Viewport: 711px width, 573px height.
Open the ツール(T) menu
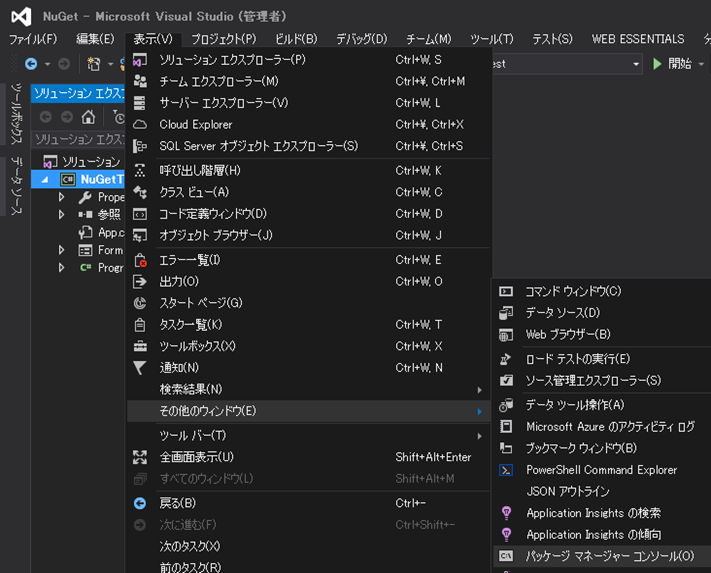(x=492, y=39)
